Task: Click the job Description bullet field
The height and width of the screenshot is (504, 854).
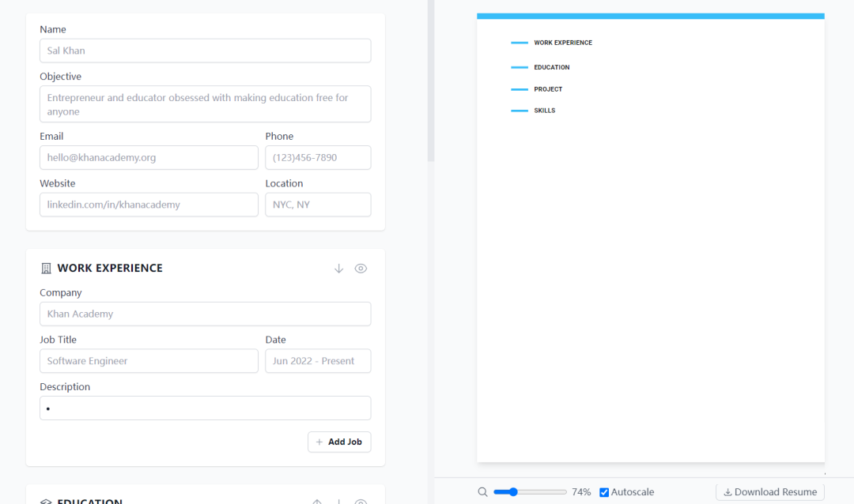Action: (205, 408)
